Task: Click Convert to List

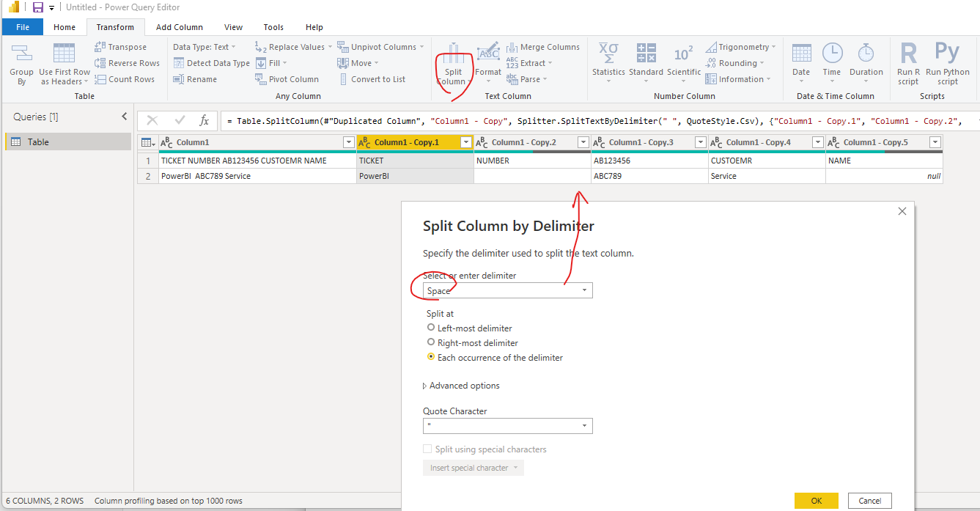Action: click(372, 79)
